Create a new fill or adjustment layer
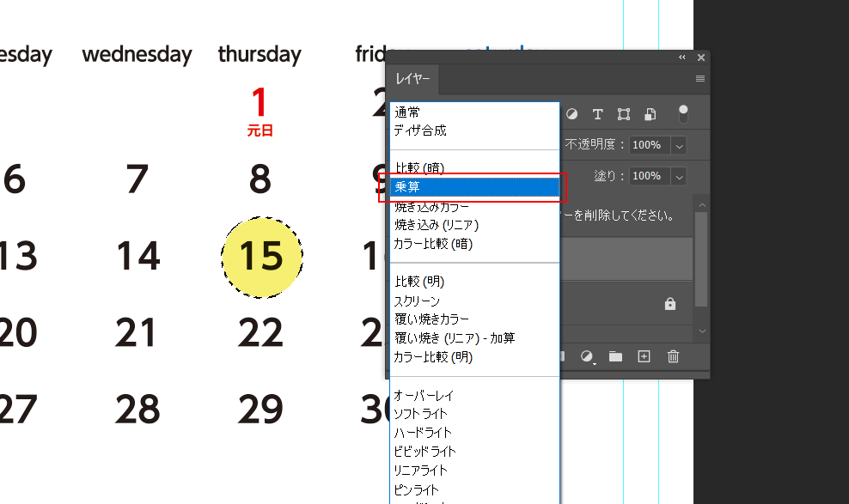This screenshot has width=849, height=504. tap(588, 356)
